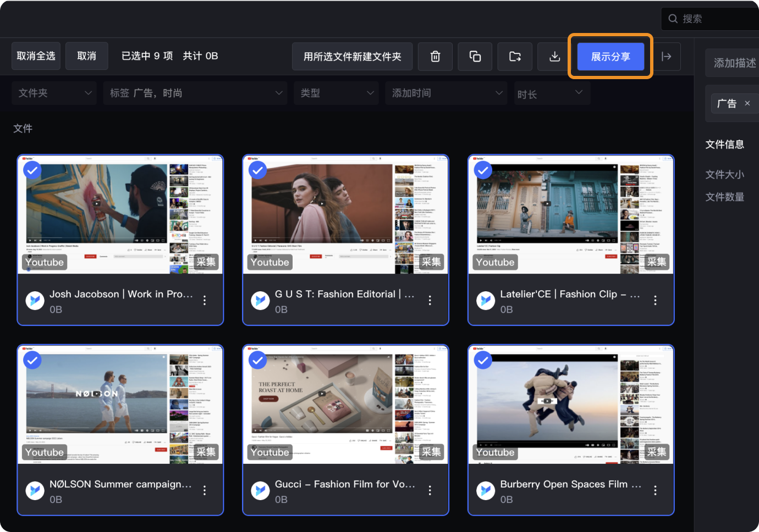Image resolution: width=759 pixels, height=532 pixels.
Task: Click the 文件大小 label in side panel
Action: point(725,175)
